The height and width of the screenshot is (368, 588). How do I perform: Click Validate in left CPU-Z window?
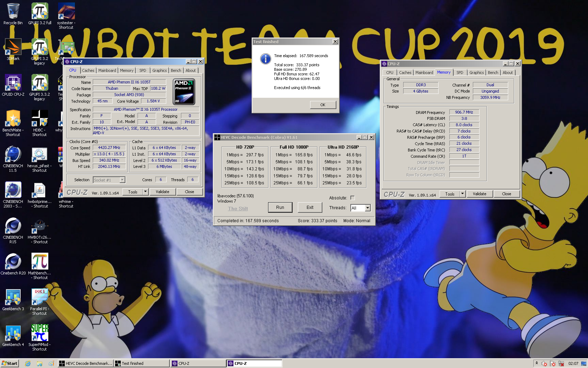tap(162, 192)
